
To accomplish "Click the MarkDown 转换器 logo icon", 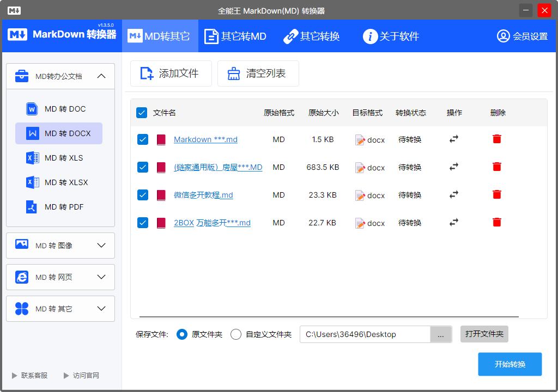I will [x=17, y=34].
